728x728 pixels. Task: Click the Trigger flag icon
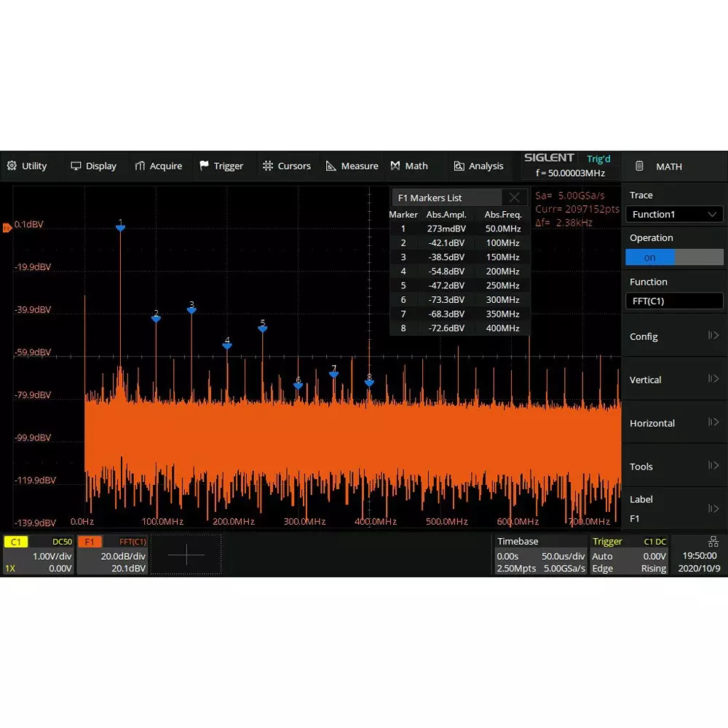(204, 166)
